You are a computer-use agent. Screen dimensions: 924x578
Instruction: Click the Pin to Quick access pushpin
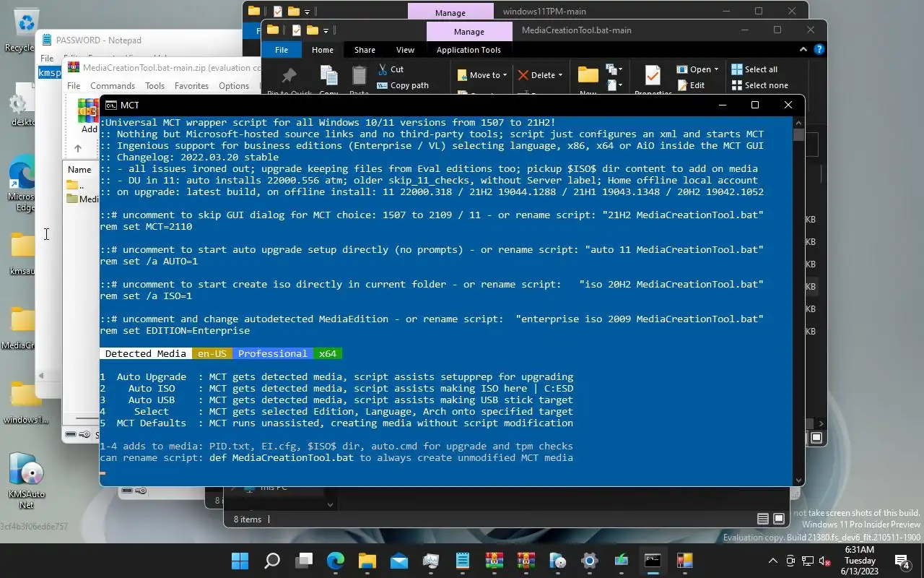tap(289, 76)
